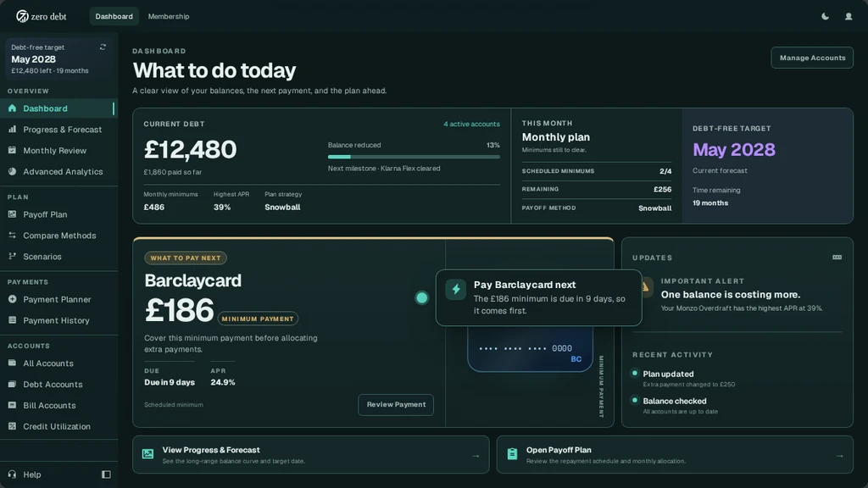Go to Advanced Analytics page
This screenshot has height=488, width=868.
(x=58, y=171)
